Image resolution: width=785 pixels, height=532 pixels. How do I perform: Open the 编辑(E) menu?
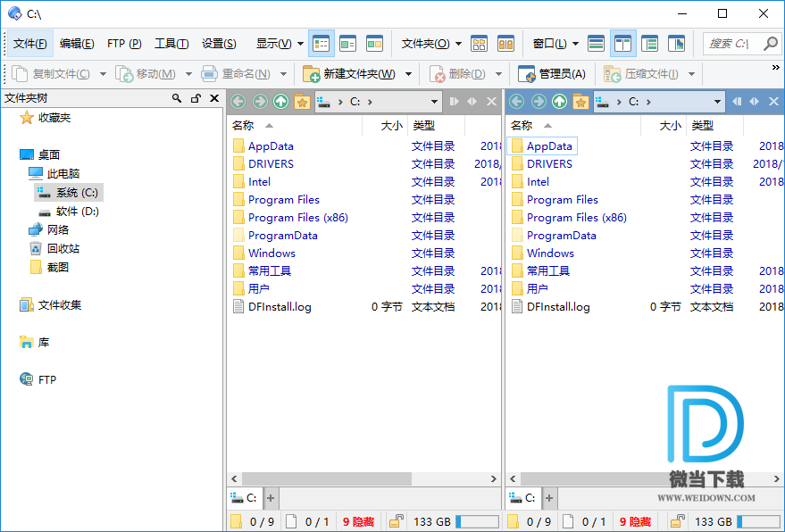(77, 44)
